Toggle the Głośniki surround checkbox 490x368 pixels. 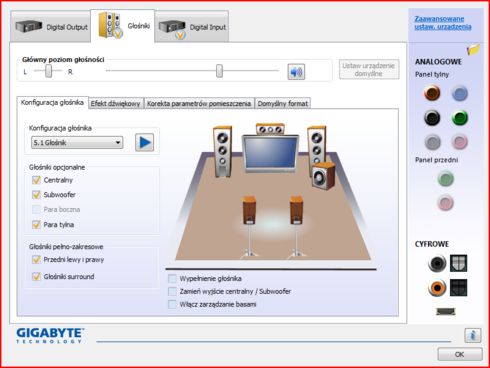(x=36, y=276)
